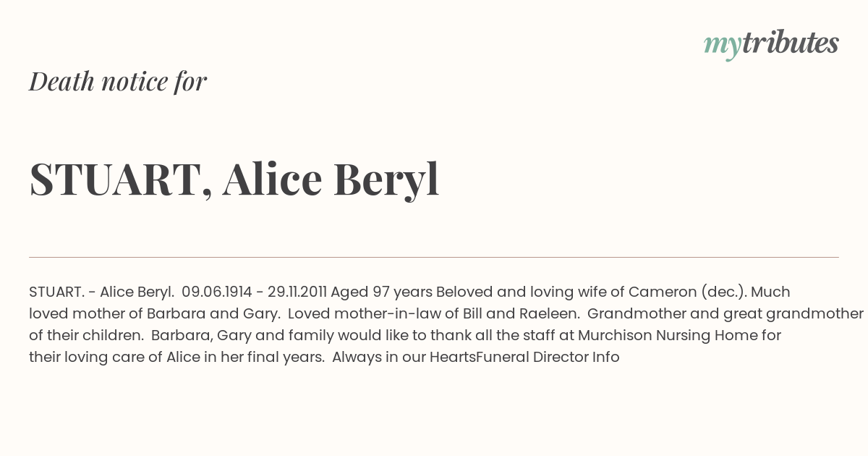Viewport: 868px width, 456px height.
Task: Click the dates 09.06.1914 - 29.11.2011
Action: click(255, 292)
